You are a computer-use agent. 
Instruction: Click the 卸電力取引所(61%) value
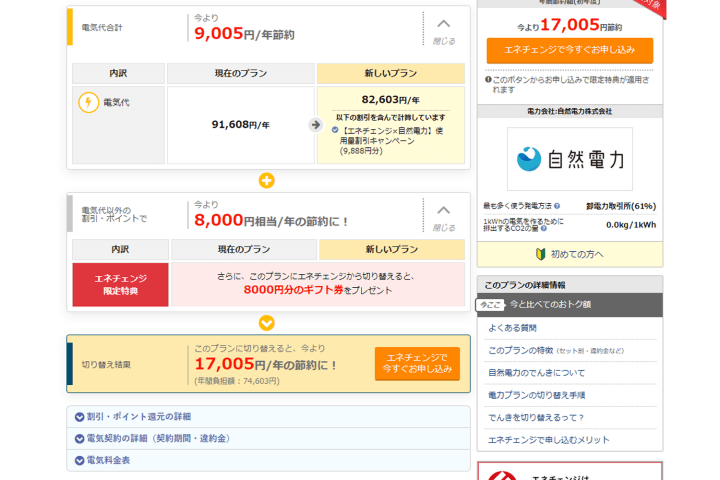point(621,206)
